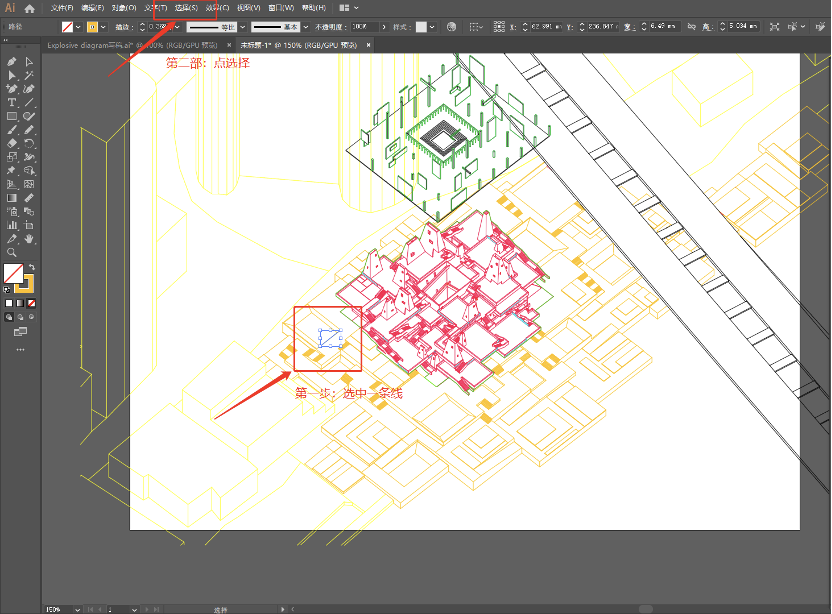The width and height of the screenshot is (832, 614).
Task: Open graphic style dropdown
Action: tap(432, 27)
